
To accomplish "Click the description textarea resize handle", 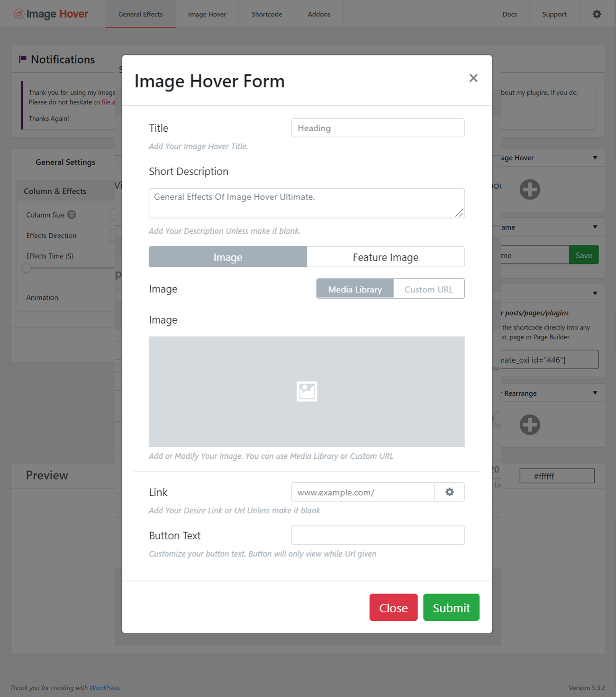I will pyautogui.click(x=459, y=213).
